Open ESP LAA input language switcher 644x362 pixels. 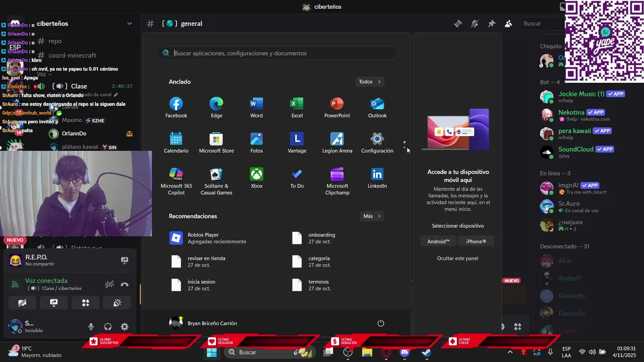(567, 352)
